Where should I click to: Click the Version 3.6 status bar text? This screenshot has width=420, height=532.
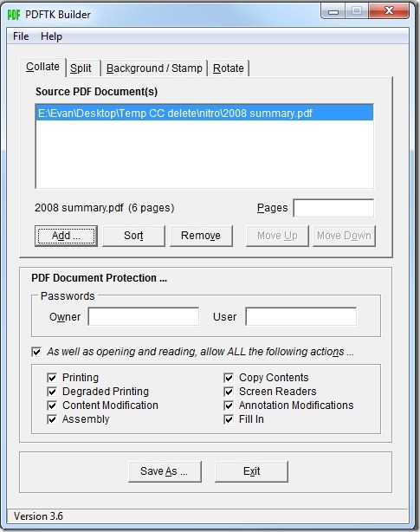38,516
